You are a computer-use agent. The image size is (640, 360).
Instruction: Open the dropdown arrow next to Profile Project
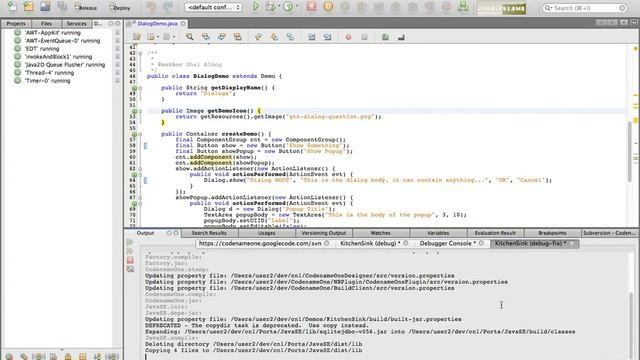[296, 7]
